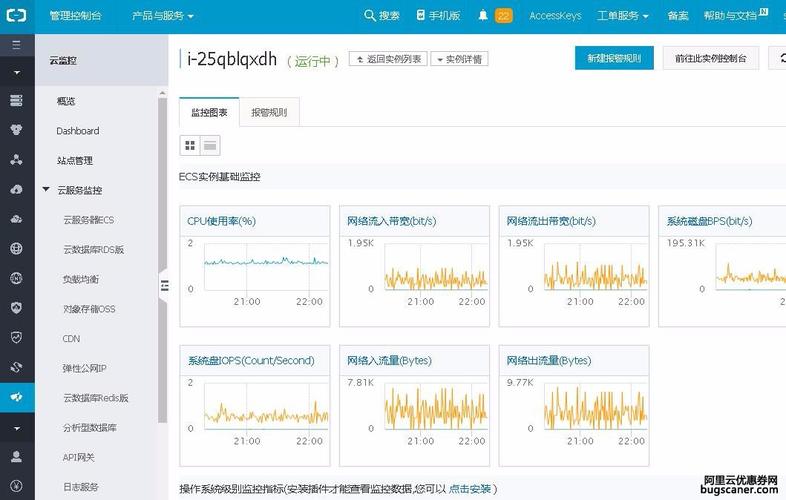Viewport: 786px width, 500px height.
Task: Open the 网络流入带宽(bit/s) chart
Action: tap(415, 266)
